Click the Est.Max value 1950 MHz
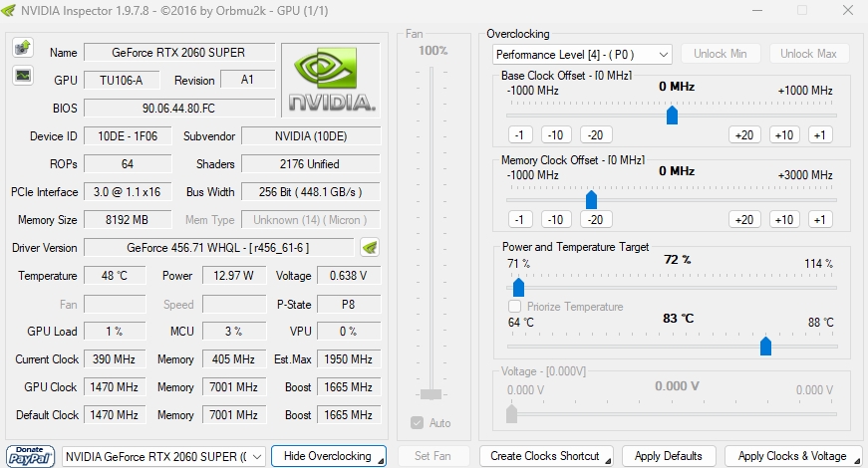 349,359
